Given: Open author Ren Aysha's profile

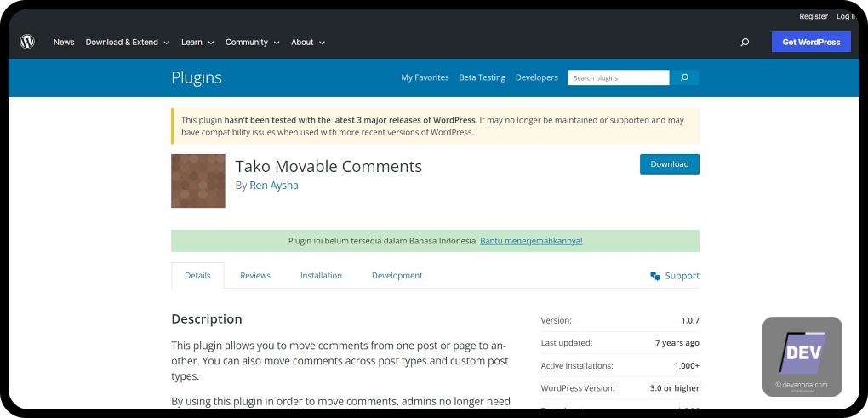Looking at the screenshot, I should pyautogui.click(x=273, y=186).
